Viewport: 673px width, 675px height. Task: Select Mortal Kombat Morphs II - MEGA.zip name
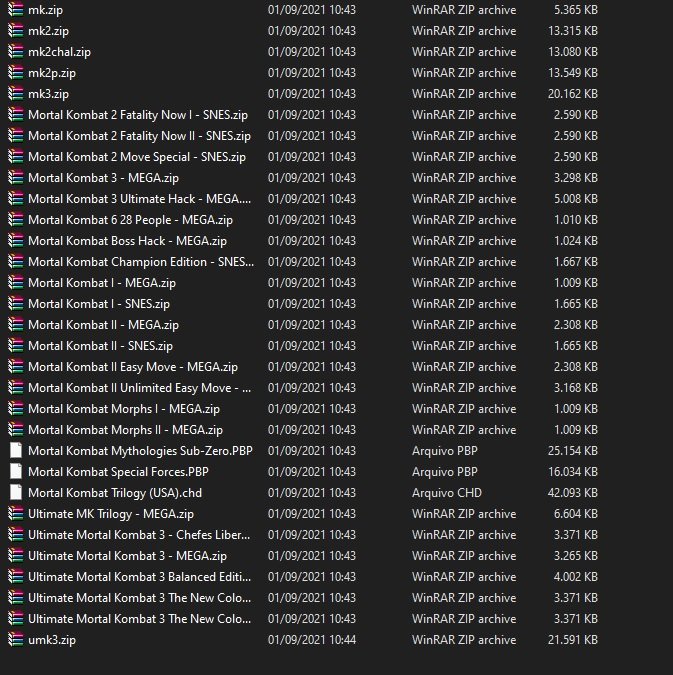125,430
